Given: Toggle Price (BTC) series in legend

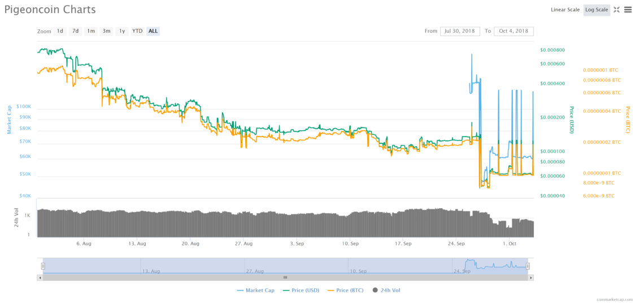Looking at the screenshot, I should pos(345,290).
